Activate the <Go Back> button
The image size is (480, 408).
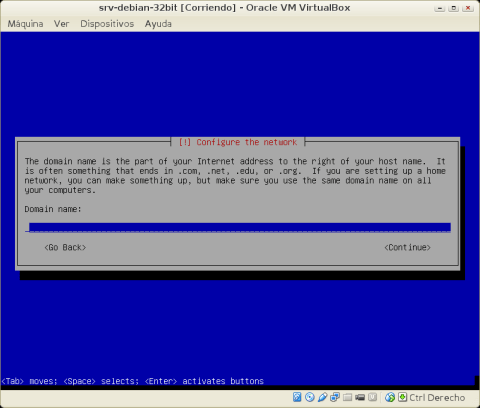pyautogui.click(x=65, y=247)
